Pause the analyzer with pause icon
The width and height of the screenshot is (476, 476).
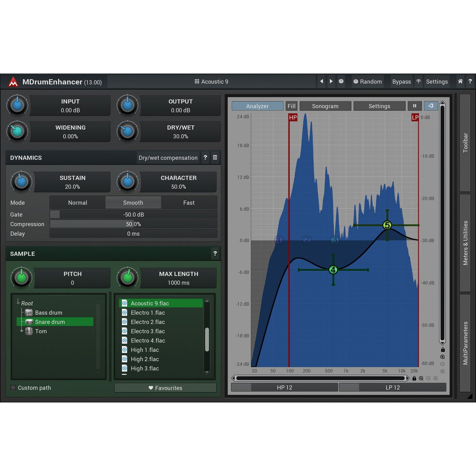coord(414,106)
